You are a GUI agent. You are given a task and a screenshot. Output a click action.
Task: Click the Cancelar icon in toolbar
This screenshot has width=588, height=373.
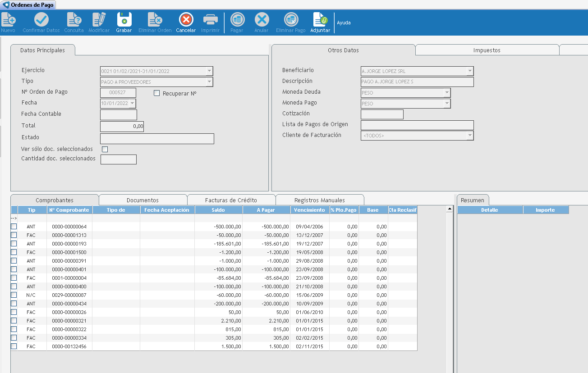(x=186, y=20)
